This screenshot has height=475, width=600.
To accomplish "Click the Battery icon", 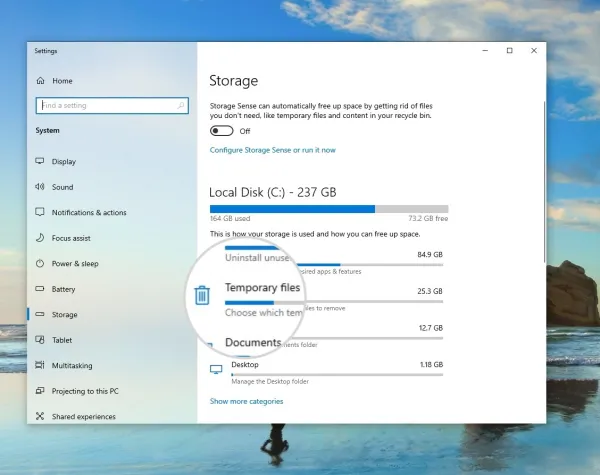I will [40, 289].
